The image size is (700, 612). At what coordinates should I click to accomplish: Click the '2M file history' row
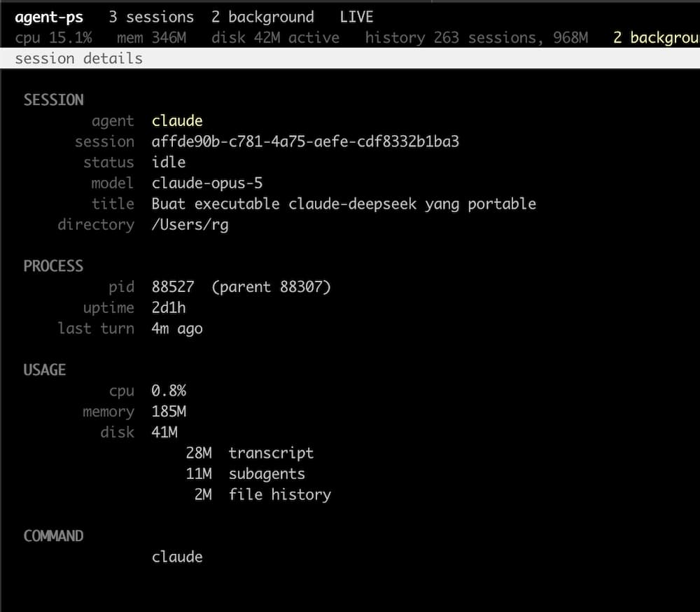tap(263, 494)
